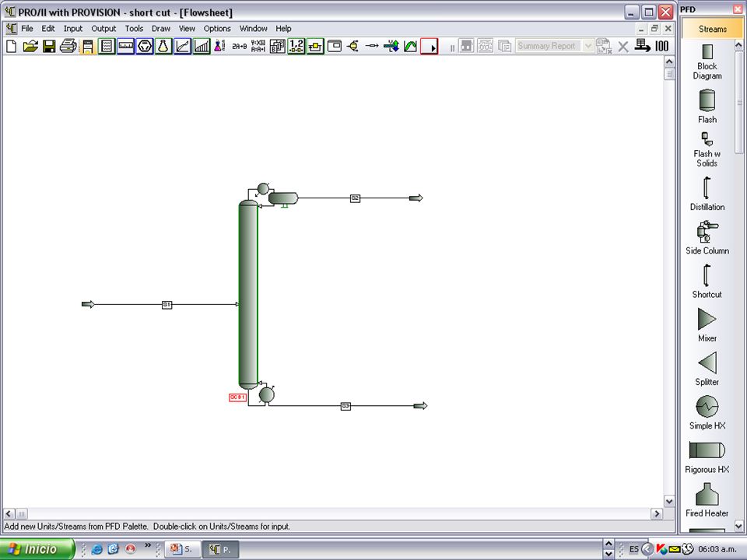Open the View menu
The width and height of the screenshot is (747, 560).
(187, 29)
